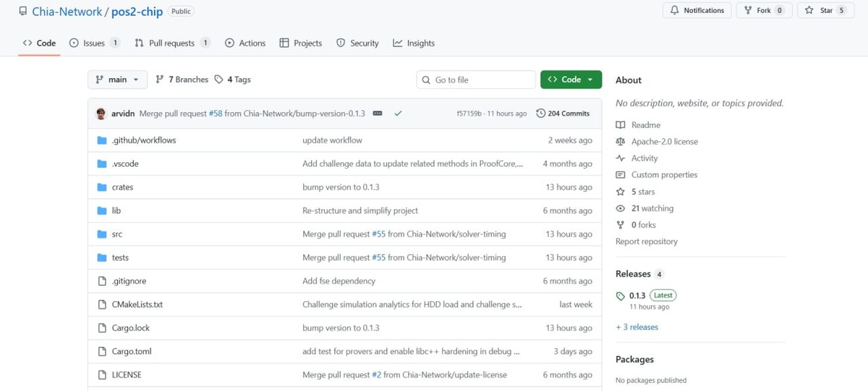Open pull request #2 link in LICENSE row
868x391 pixels.
click(376, 375)
